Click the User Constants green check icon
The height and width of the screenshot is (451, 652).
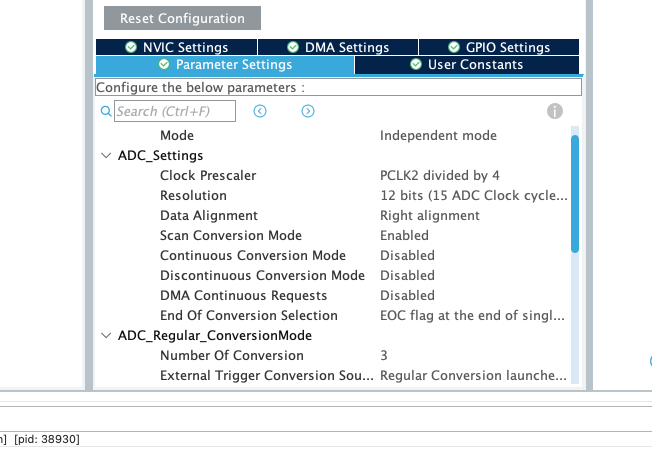(416, 64)
